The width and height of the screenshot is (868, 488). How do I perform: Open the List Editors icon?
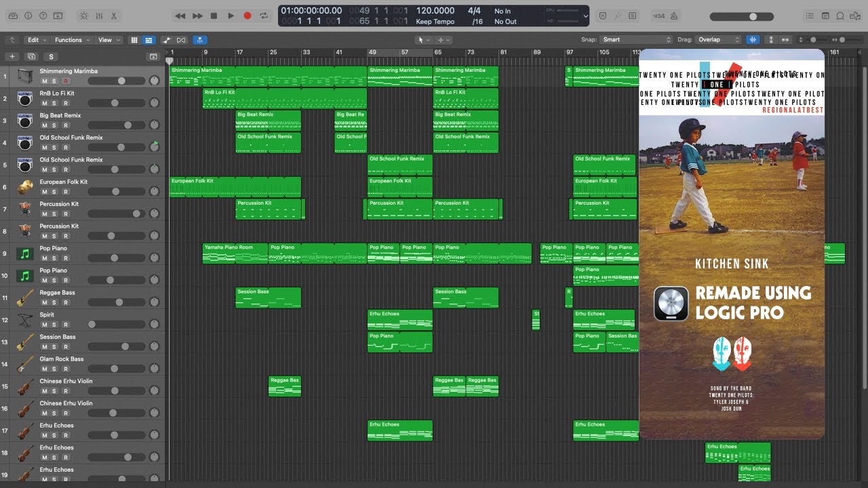(x=810, y=16)
